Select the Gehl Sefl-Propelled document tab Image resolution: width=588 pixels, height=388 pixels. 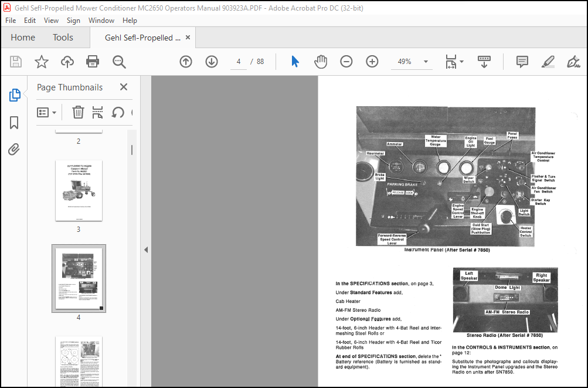click(142, 38)
